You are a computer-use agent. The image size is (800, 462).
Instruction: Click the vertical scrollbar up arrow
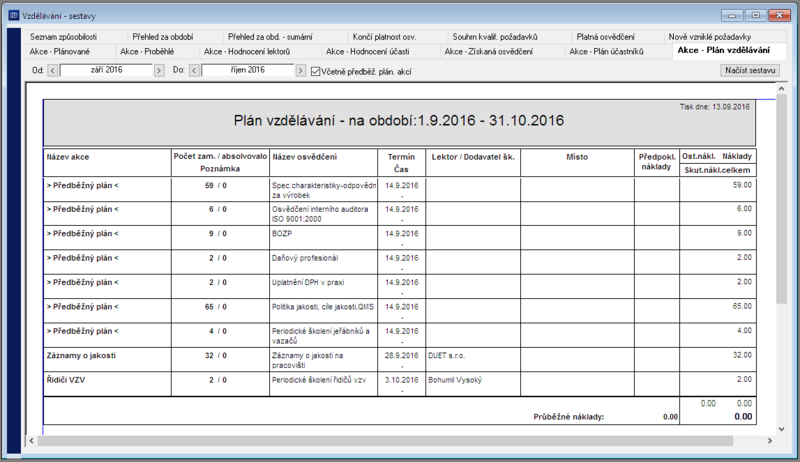pyautogui.click(x=781, y=89)
